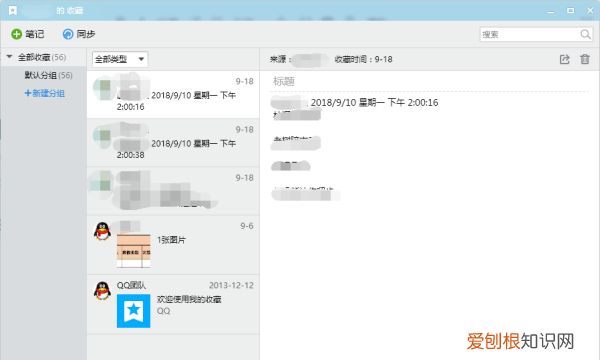Click the table image thumbnail dated 9-6
This screenshot has width=600, height=360.
click(x=134, y=251)
